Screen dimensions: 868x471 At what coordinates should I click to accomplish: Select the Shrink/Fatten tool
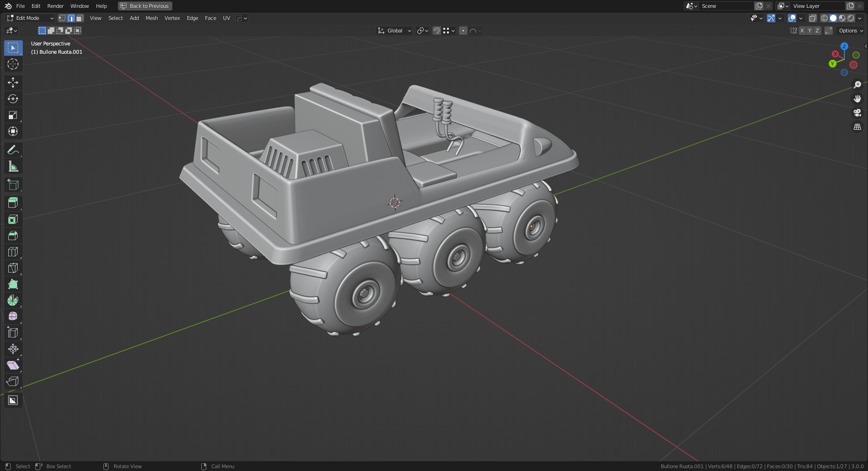[x=13, y=349]
